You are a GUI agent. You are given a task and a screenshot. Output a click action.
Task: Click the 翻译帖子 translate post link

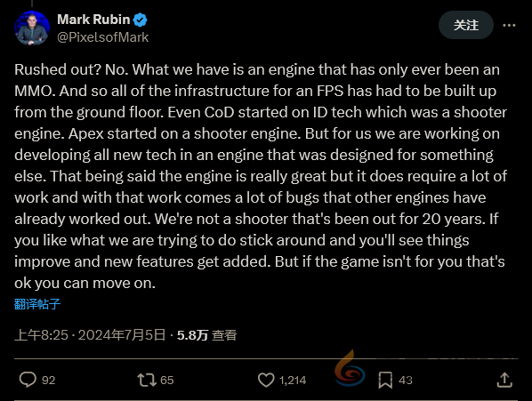point(37,304)
